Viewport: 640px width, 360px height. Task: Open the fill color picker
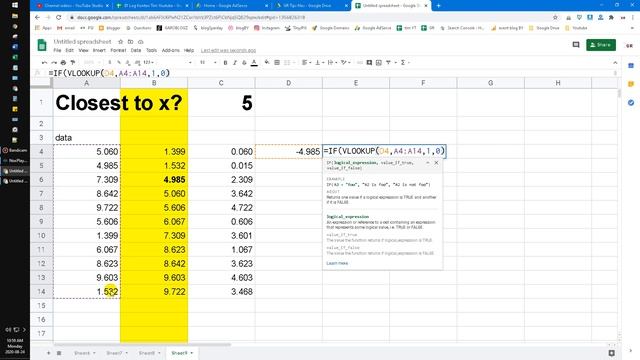point(267,62)
